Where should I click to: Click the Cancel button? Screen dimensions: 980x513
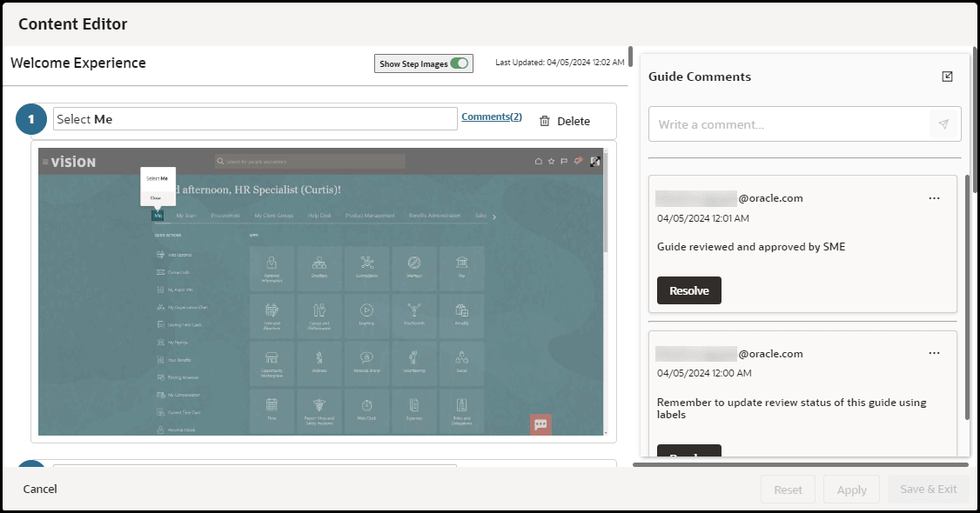tap(40, 489)
